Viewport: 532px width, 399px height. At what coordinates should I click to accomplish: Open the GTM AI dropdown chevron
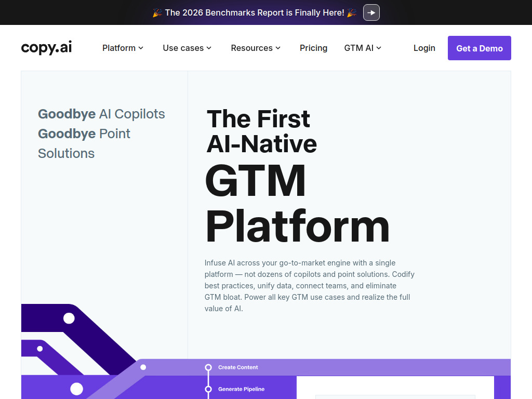tap(379, 48)
